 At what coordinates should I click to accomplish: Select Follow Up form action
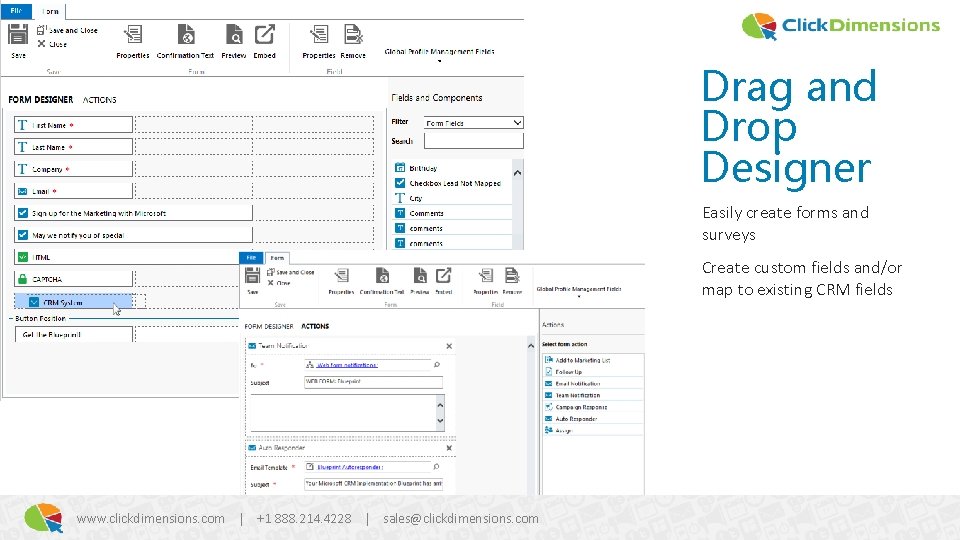coord(593,372)
